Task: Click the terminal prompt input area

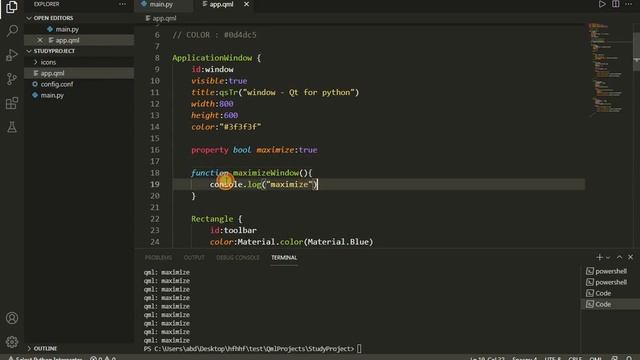Action: [359, 349]
